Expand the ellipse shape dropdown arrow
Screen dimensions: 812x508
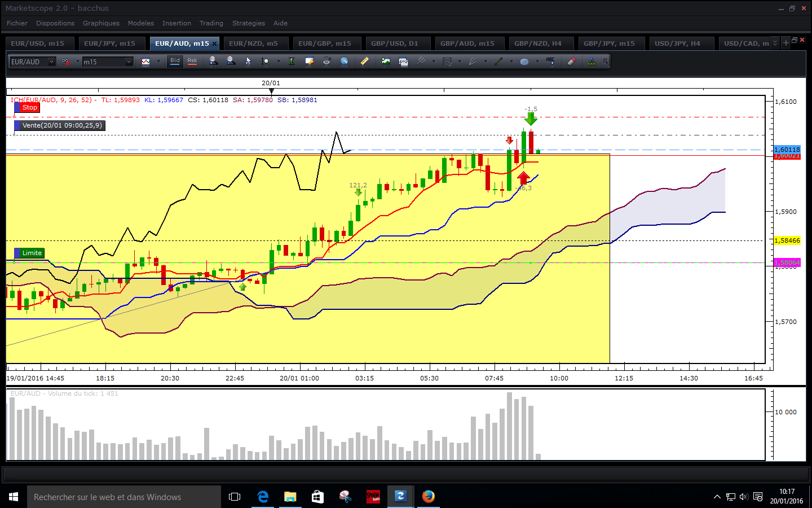[537, 62]
